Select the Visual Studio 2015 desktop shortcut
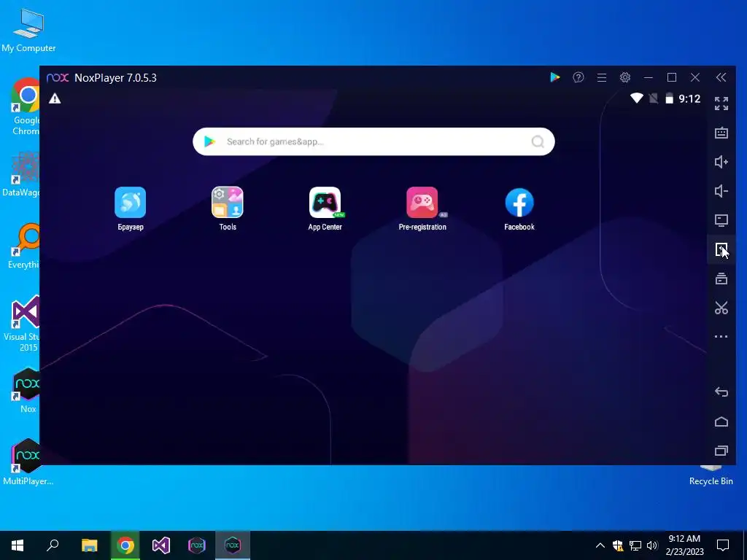The image size is (747, 560). tap(21, 324)
